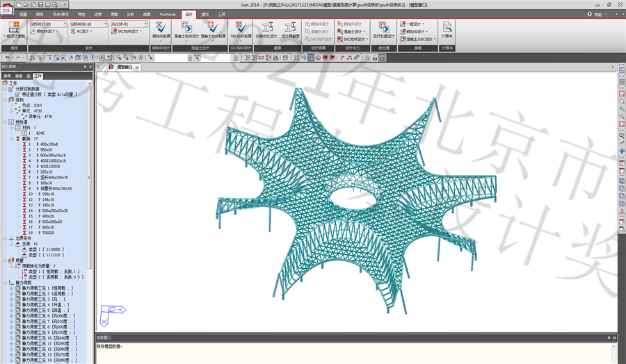Screen dimensions: 626x364
Task: Click the 结构 structure icon in tree
Action: (x=11, y=99)
